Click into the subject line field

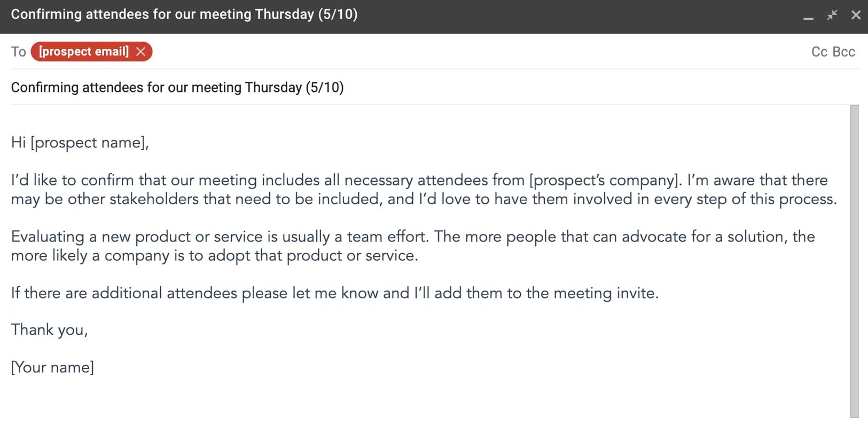pyautogui.click(x=435, y=87)
